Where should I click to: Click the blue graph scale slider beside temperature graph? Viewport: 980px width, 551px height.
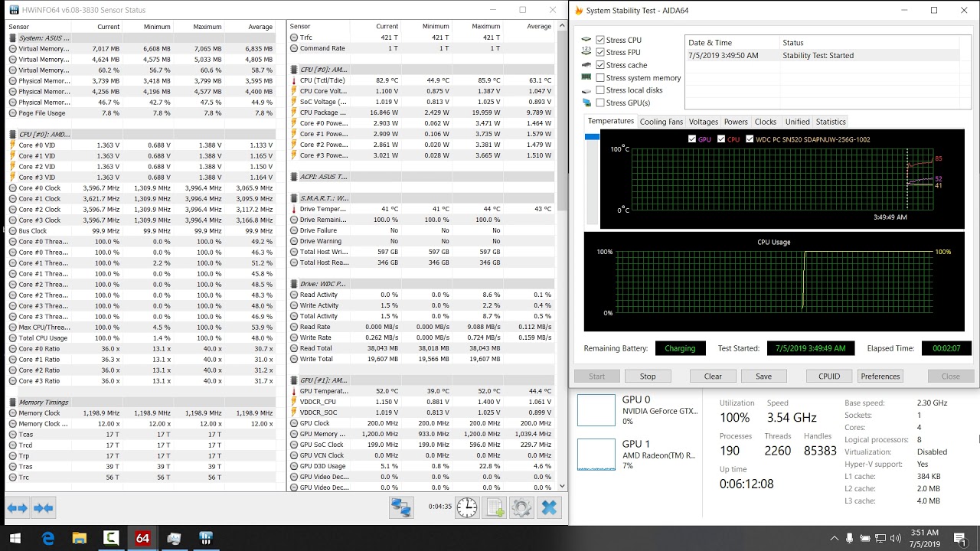coord(592,137)
